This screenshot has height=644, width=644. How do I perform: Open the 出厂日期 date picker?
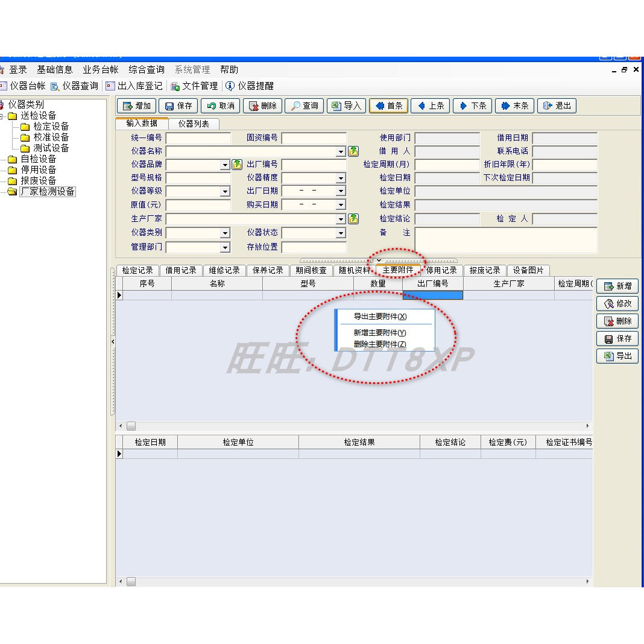341,191
